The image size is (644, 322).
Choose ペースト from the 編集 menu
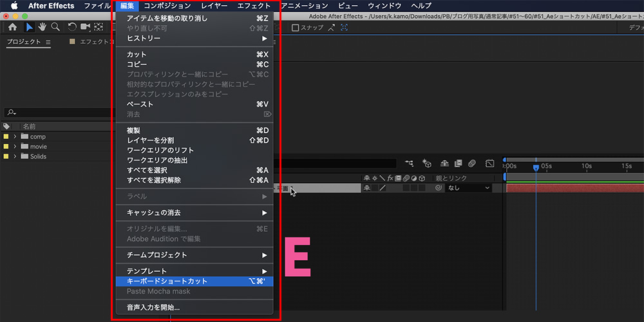[x=194, y=104]
